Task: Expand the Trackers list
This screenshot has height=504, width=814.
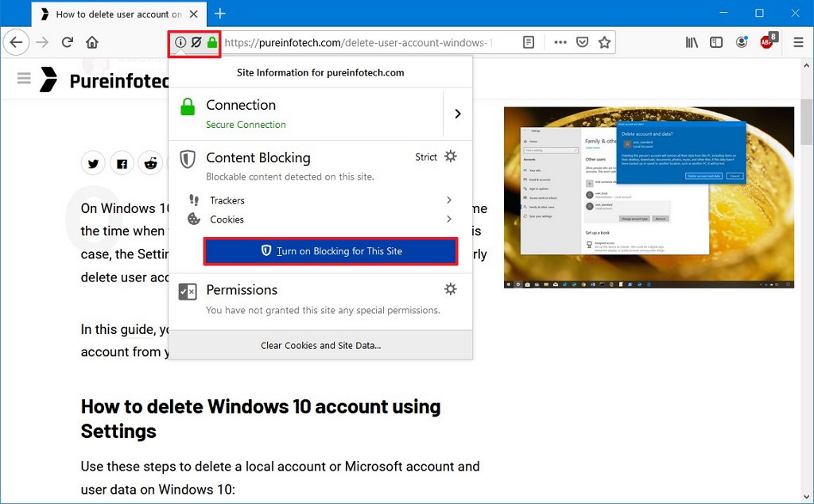Action: pyautogui.click(x=448, y=200)
